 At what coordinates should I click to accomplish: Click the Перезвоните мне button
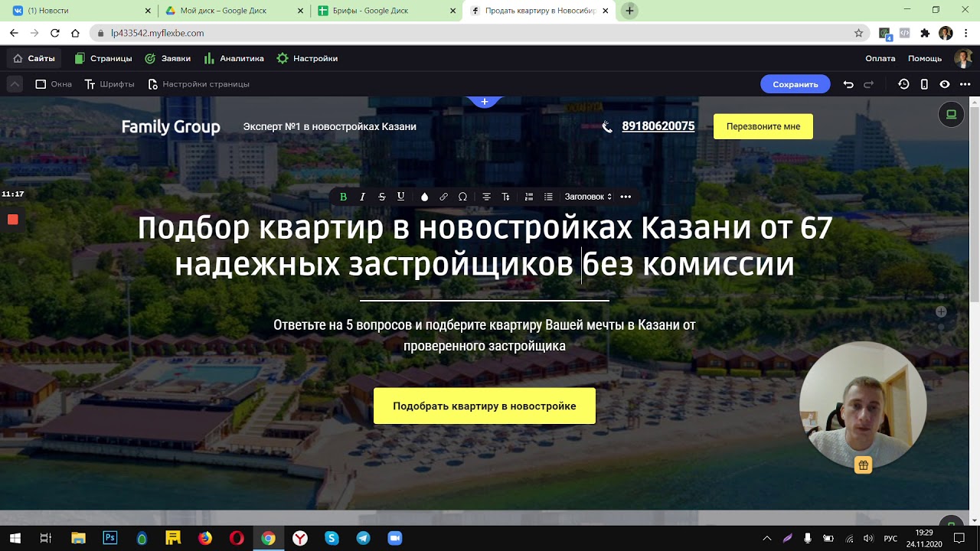tap(763, 126)
